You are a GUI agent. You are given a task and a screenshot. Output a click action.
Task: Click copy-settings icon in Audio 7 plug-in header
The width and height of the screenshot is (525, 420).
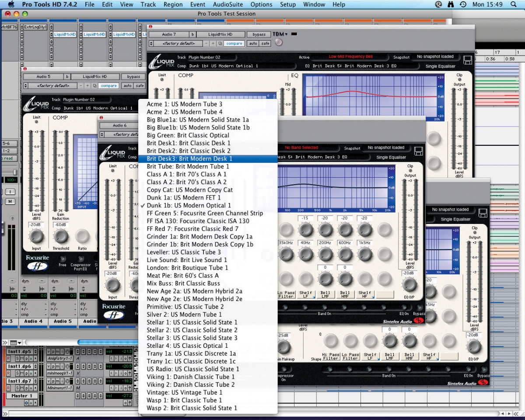pyautogui.click(x=220, y=44)
